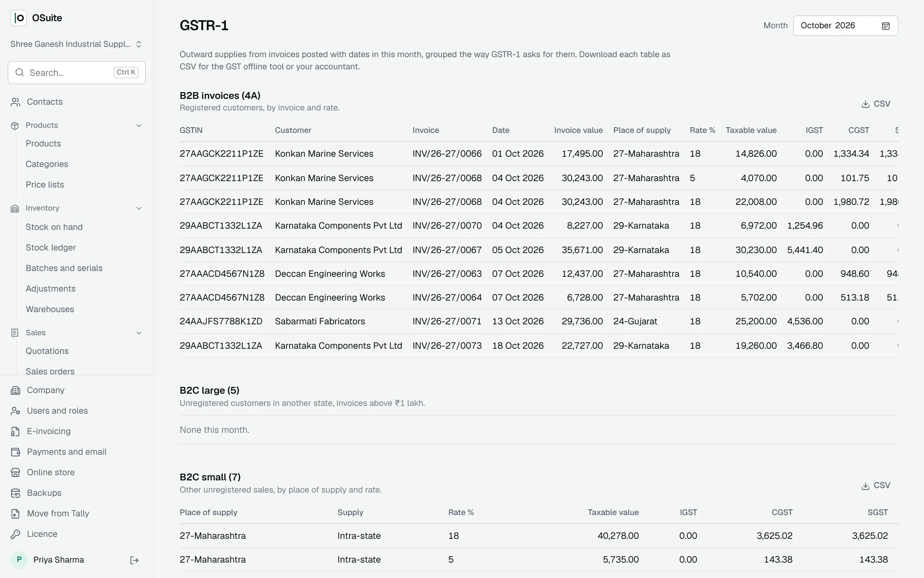Viewport: 924px width, 578px height.
Task: Click taxable value 40,278.00 in B2C small
Action: [x=618, y=536]
